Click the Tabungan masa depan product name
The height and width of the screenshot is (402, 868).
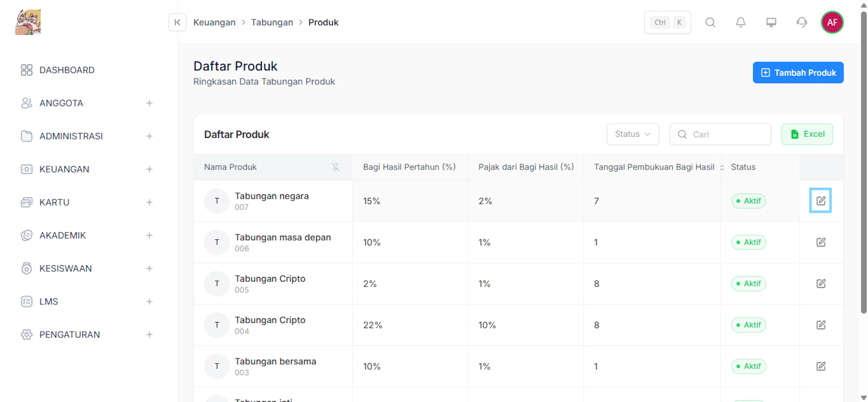pyautogui.click(x=283, y=238)
